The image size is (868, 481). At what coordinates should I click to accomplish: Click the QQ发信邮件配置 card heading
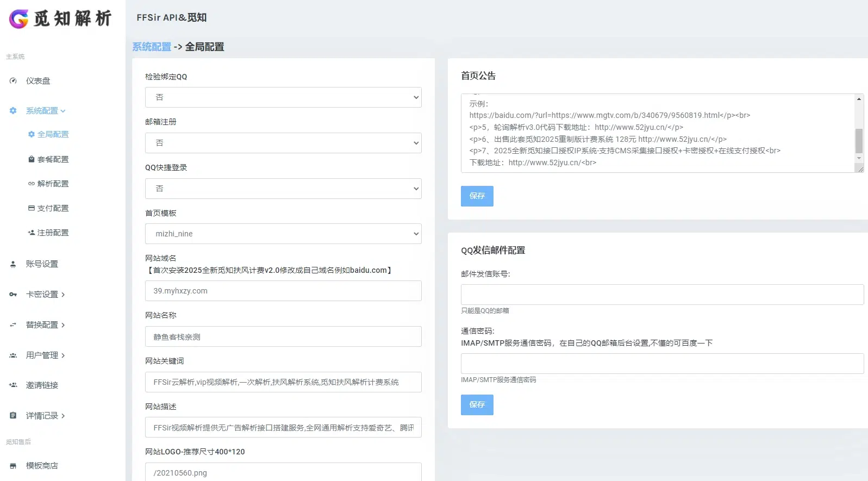pos(493,251)
